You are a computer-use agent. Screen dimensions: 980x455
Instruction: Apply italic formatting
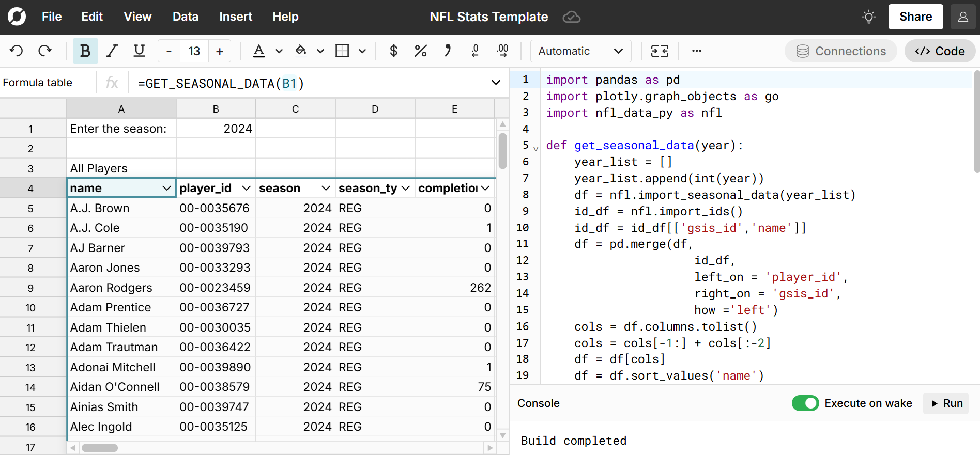[112, 51]
